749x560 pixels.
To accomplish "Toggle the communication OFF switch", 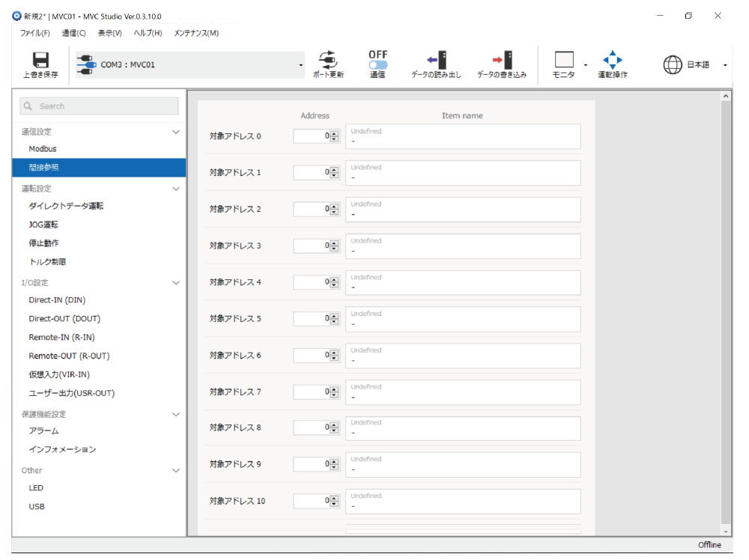I will [377, 65].
